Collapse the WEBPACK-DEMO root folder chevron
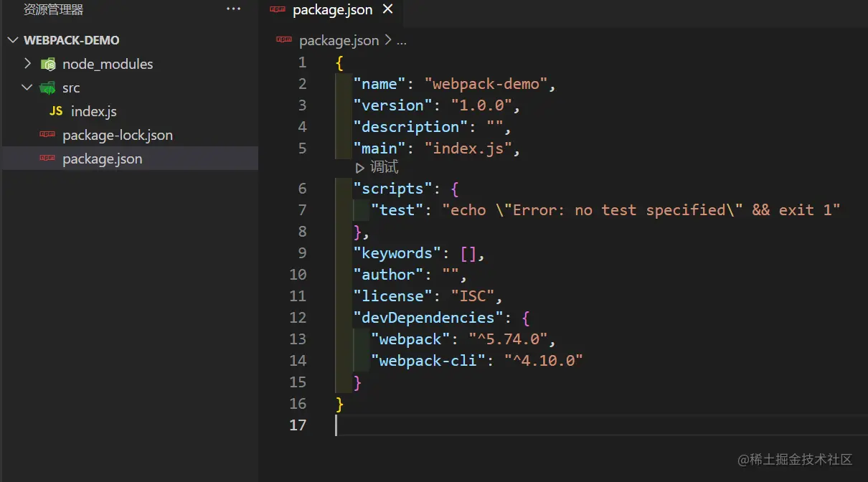Screen dimensions: 868x482 13,40
